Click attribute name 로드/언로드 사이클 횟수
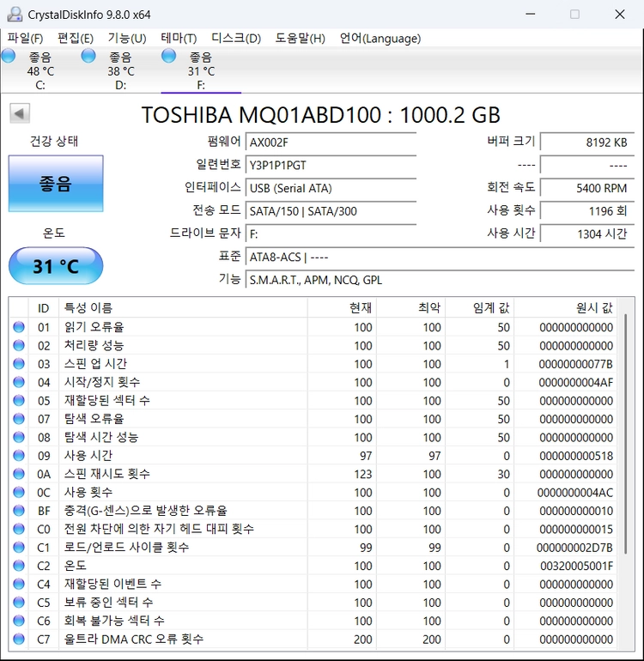 [x=126, y=547]
